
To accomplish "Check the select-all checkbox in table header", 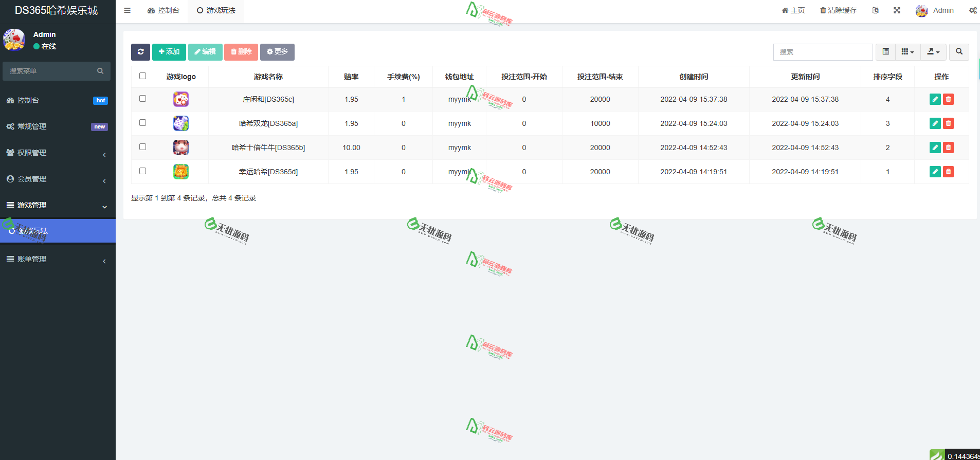I will click(142, 76).
